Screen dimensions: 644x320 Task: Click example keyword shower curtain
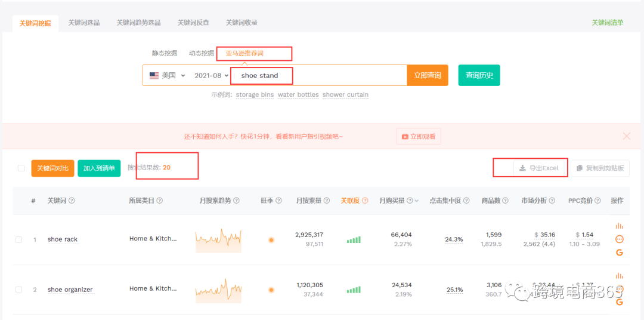click(345, 94)
